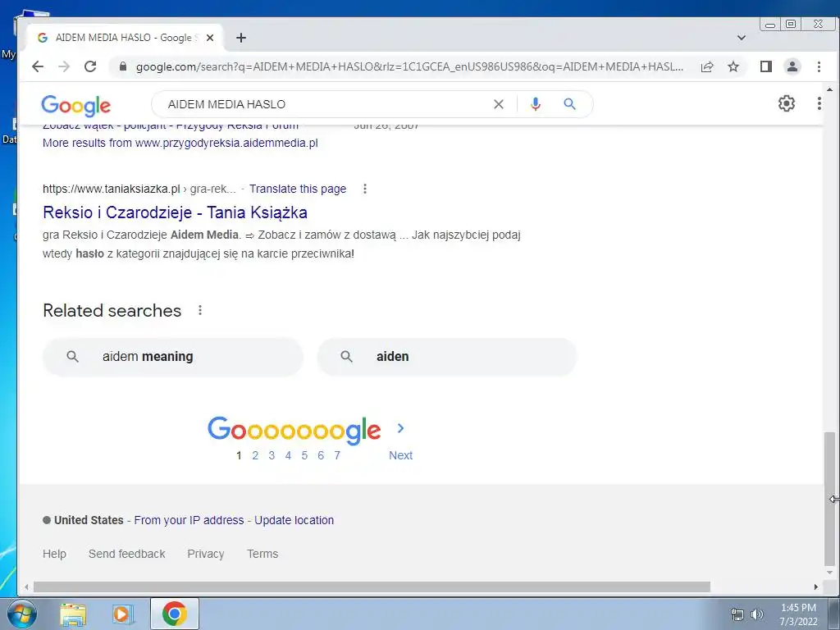Open results page 5
Screen dimensions: 840x630
(304, 455)
